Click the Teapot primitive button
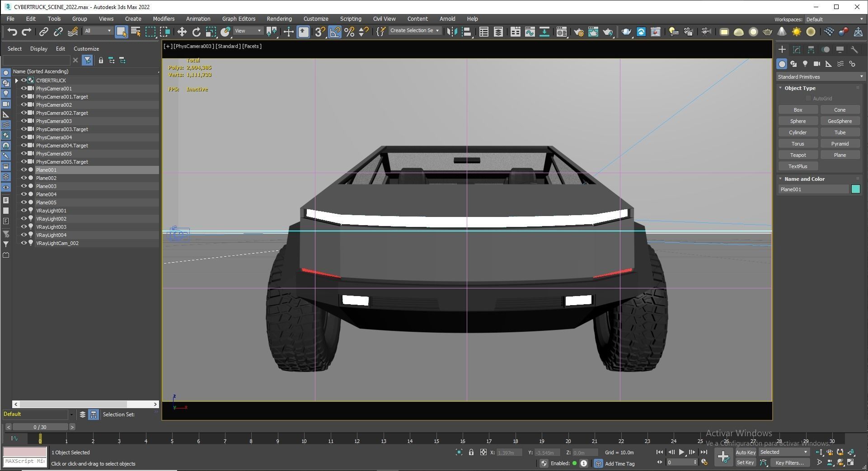Viewport: 868px width, 471px height. click(798, 155)
